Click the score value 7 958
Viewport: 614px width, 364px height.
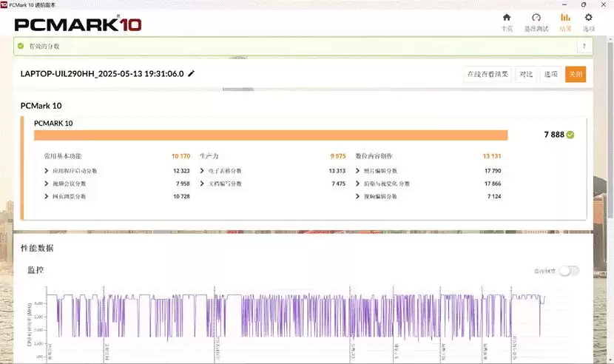click(183, 183)
